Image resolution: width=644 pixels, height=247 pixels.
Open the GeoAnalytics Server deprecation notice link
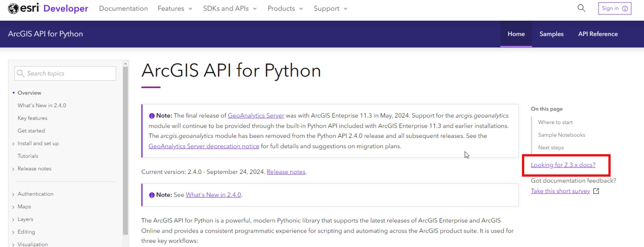(204, 146)
